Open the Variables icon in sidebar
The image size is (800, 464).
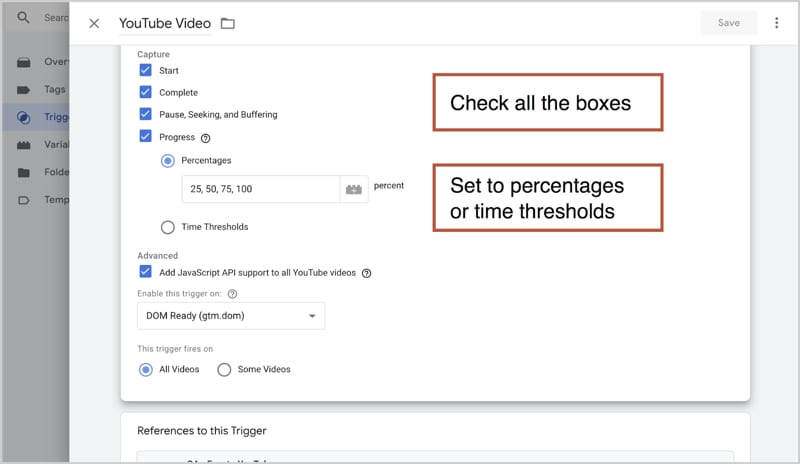(x=23, y=145)
